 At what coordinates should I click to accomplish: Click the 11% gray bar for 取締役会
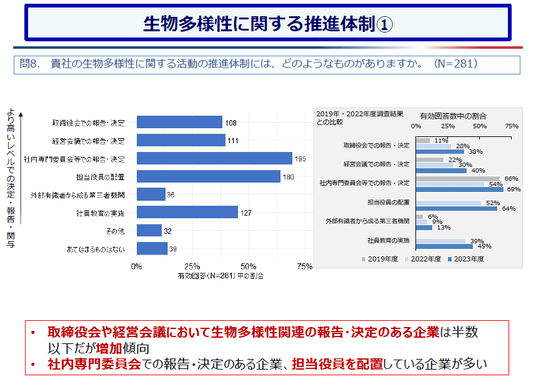[423, 141]
